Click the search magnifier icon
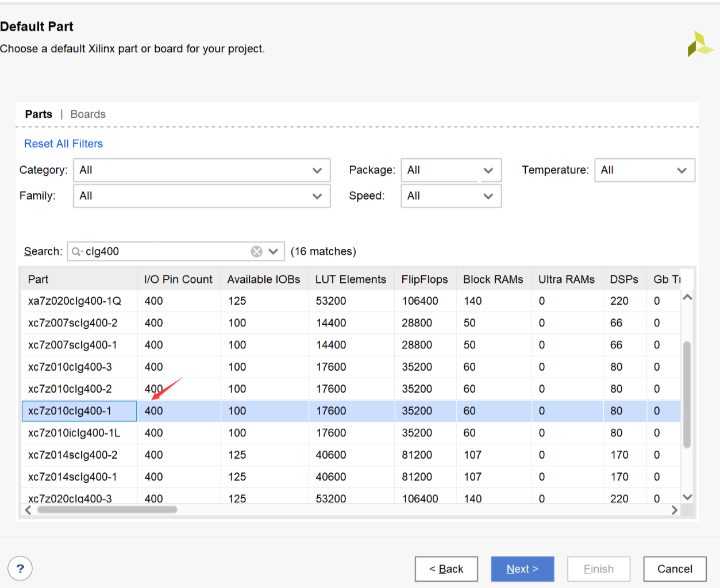 [x=77, y=252]
